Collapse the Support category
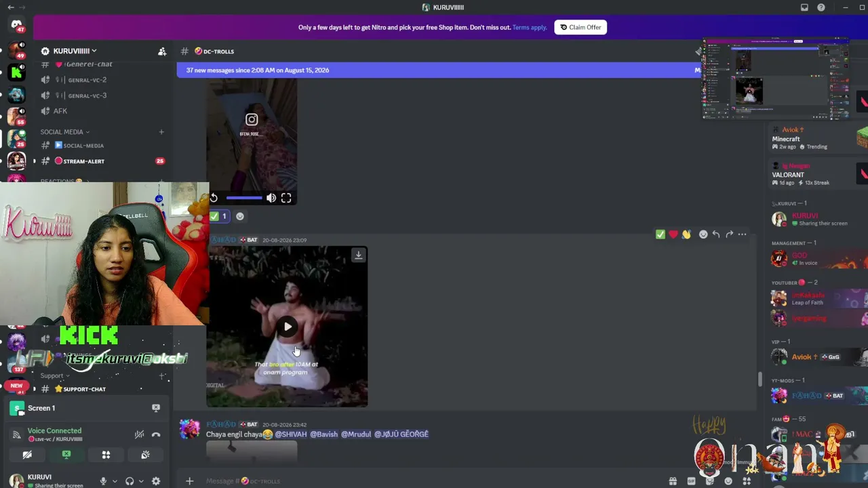 tap(54, 375)
